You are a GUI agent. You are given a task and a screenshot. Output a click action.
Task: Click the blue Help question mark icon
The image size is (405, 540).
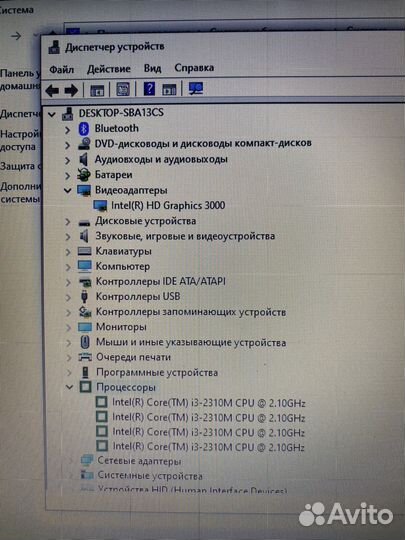pyautogui.click(x=149, y=89)
